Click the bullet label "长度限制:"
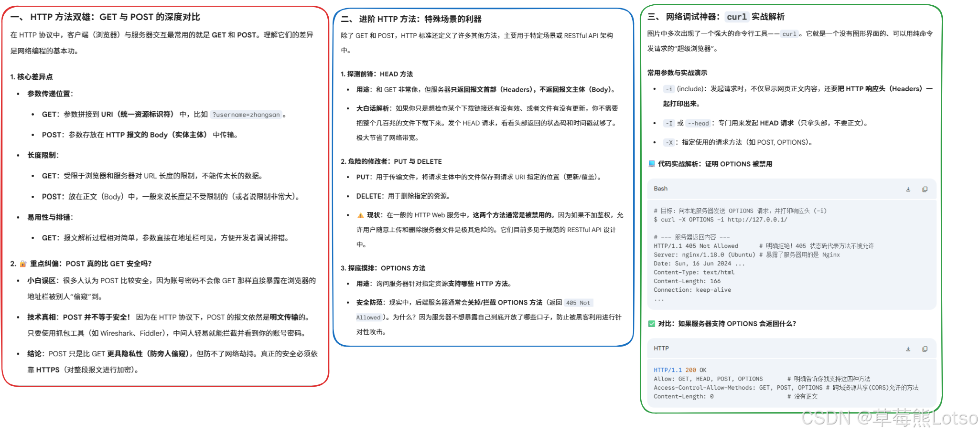980x434 pixels. pyautogui.click(x=43, y=155)
